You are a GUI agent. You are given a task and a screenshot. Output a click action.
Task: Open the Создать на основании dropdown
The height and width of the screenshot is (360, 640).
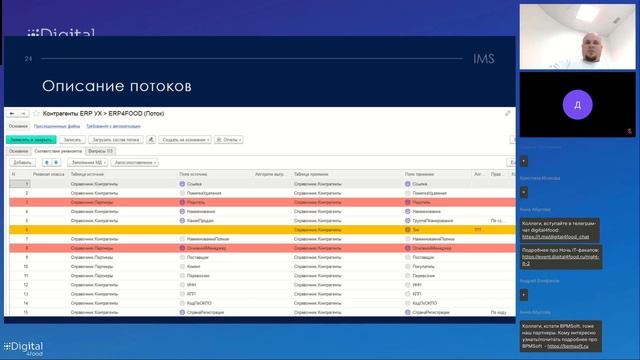[x=185, y=140]
